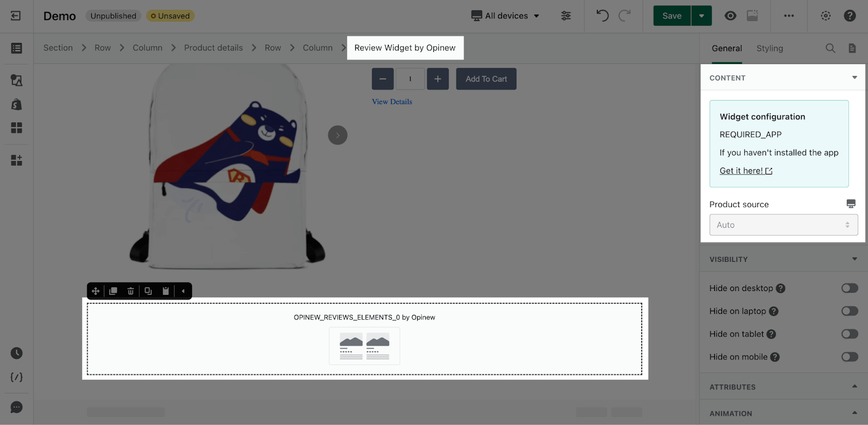Open the settings gear icon
Image resolution: width=868 pixels, height=425 pixels.
coord(826,16)
